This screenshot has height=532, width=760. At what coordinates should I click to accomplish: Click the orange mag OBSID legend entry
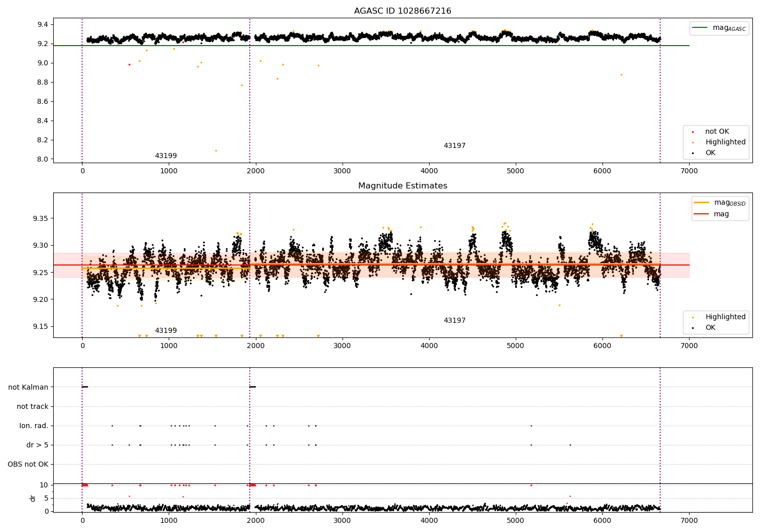[719, 203]
